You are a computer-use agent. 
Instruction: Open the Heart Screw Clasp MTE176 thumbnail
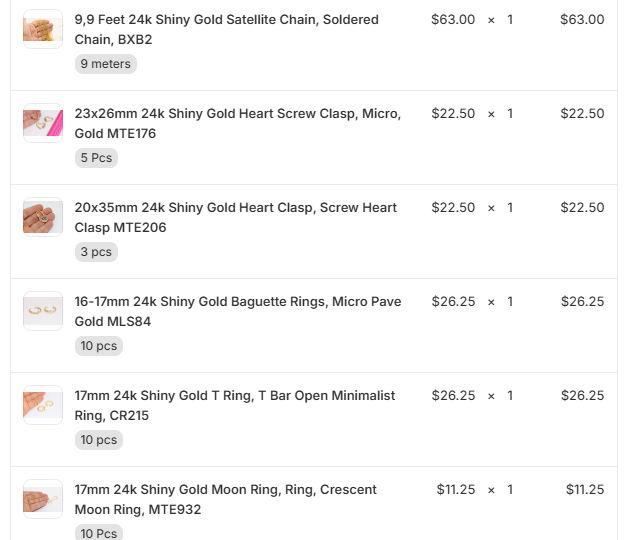click(43, 123)
